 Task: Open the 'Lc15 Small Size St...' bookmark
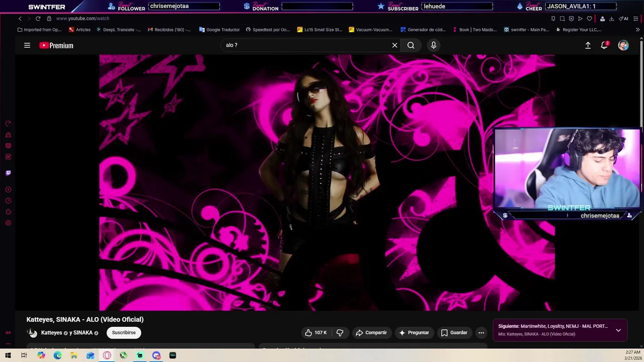319,30
